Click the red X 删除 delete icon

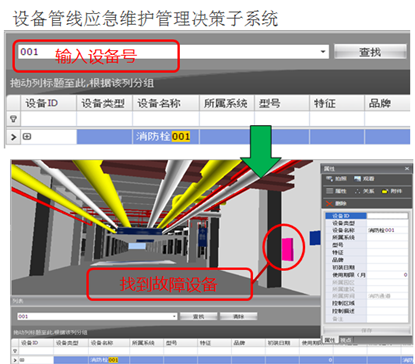329,203
